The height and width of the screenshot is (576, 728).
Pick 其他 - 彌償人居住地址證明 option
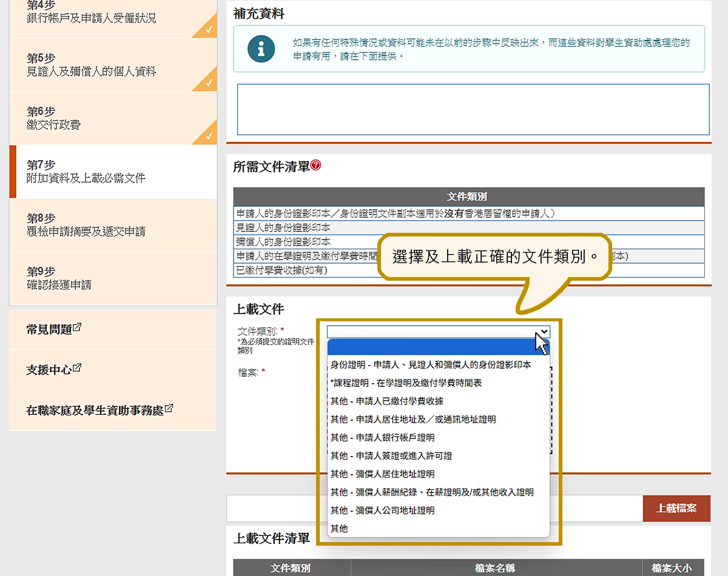click(x=382, y=474)
